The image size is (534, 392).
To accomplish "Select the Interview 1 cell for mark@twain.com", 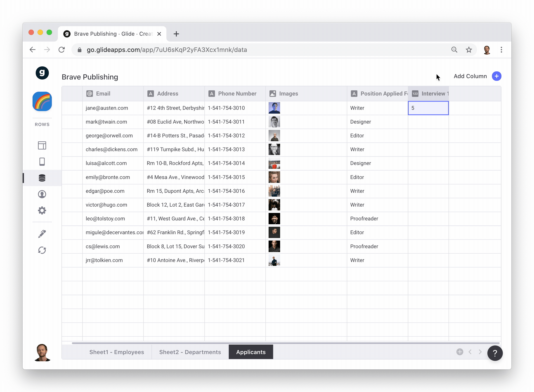I will point(428,122).
